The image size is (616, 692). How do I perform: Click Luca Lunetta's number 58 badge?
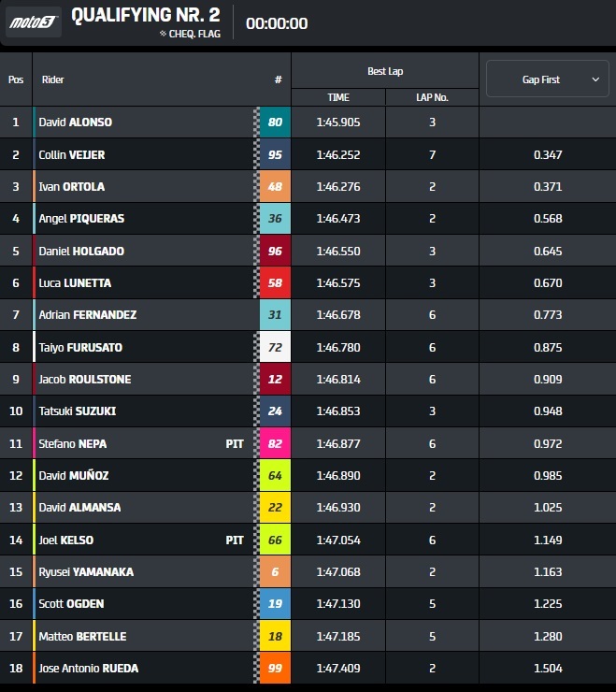coord(275,283)
